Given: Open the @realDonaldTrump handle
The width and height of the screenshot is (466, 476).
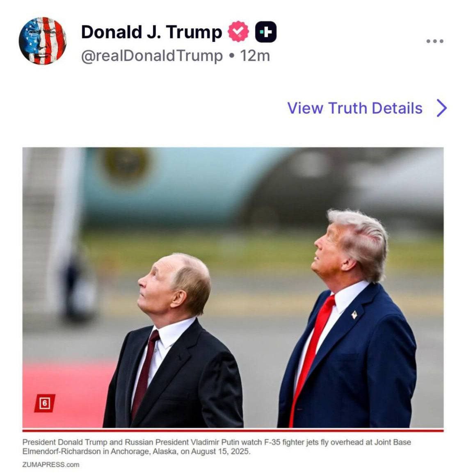Looking at the screenshot, I should click(152, 56).
